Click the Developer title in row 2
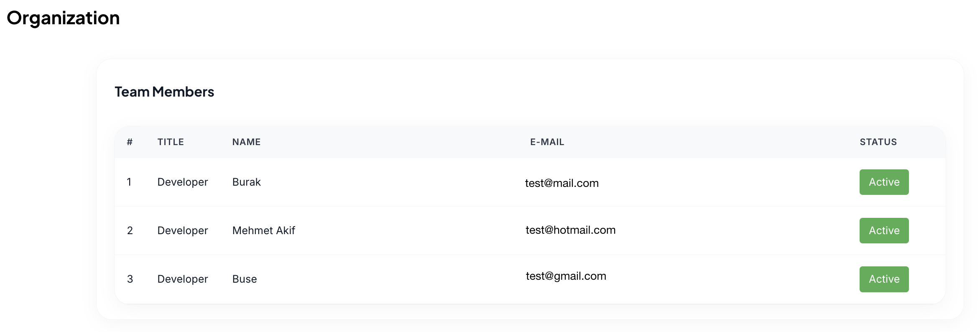The height and width of the screenshot is (332, 980). coord(182,230)
